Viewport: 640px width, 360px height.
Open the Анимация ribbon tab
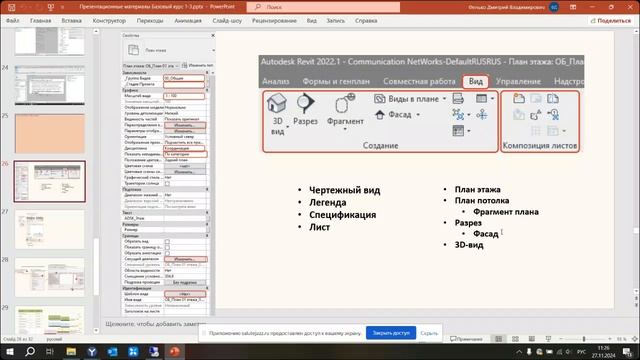click(188, 20)
